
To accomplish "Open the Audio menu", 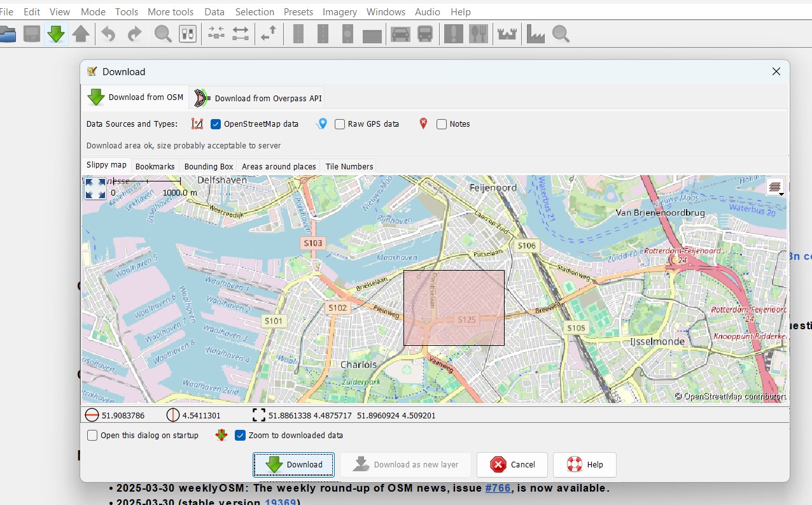I will coord(428,11).
